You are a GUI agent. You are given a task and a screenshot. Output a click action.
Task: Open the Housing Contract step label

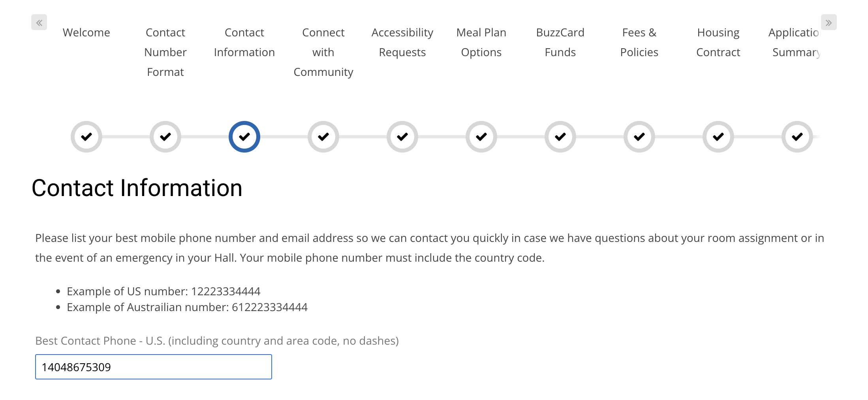point(718,42)
